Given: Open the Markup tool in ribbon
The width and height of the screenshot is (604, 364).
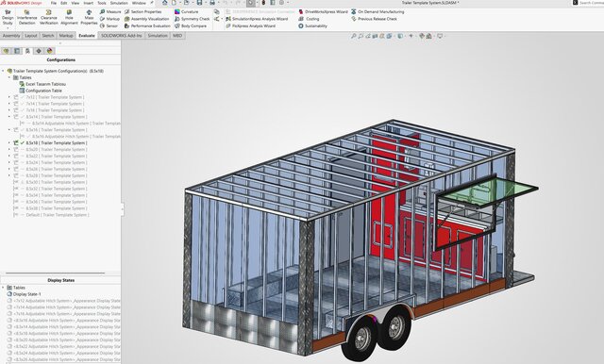Looking at the screenshot, I should coord(109,19).
